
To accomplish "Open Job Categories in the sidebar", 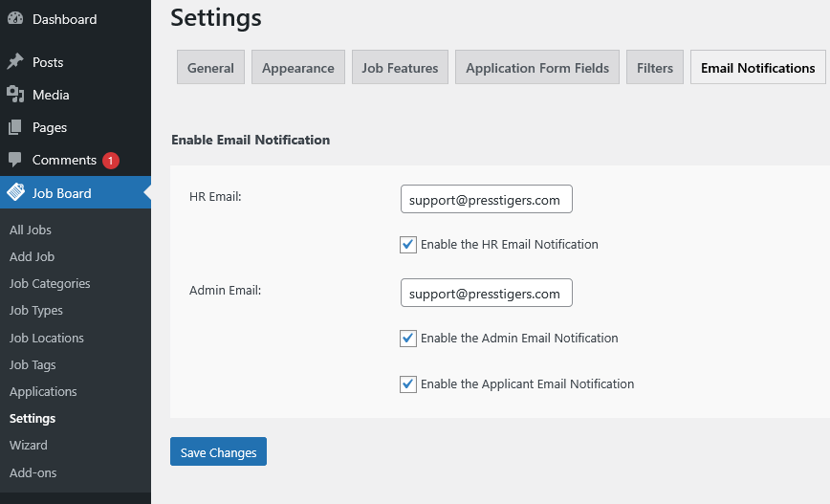I will tap(50, 283).
